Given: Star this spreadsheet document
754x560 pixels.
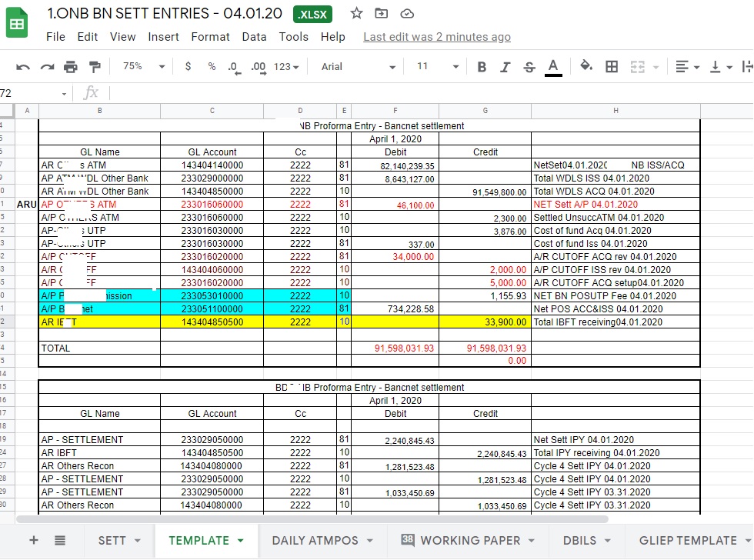Looking at the screenshot, I should click(356, 13).
